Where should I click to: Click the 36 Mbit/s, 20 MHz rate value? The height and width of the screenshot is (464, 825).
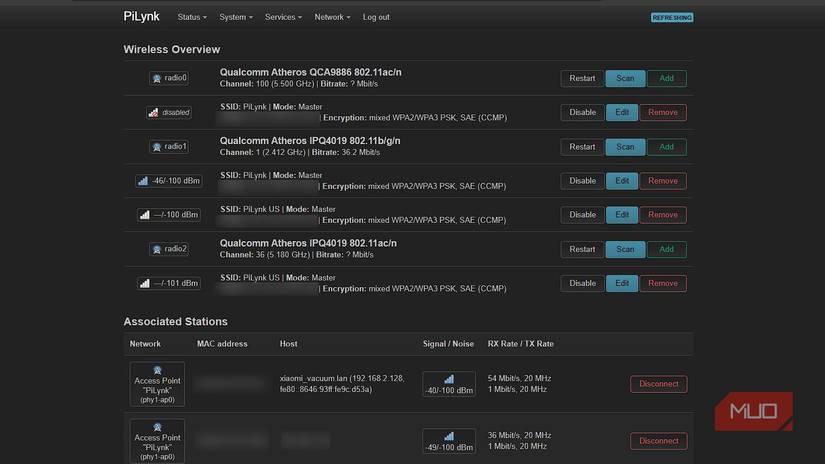click(x=519, y=435)
